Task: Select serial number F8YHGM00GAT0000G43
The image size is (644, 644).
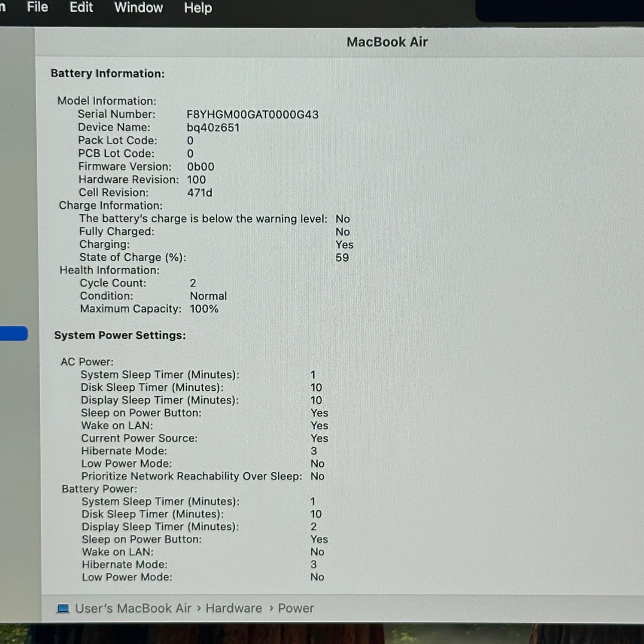Action: point(252,115)
